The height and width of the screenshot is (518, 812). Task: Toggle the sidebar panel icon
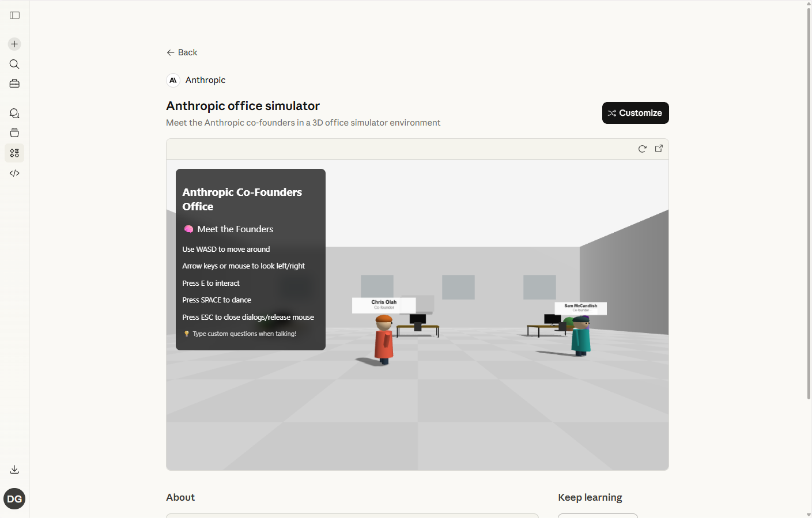click(x=15, y=16)
